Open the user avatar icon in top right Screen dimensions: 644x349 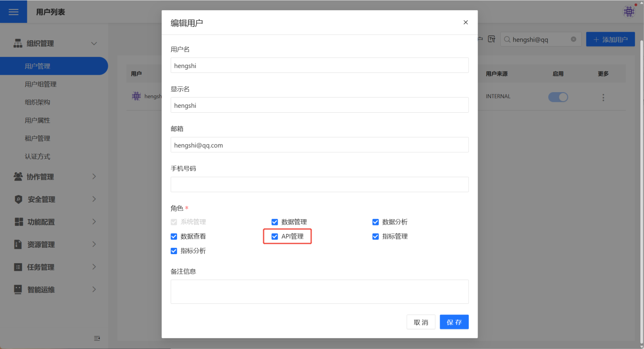(629, 12)
